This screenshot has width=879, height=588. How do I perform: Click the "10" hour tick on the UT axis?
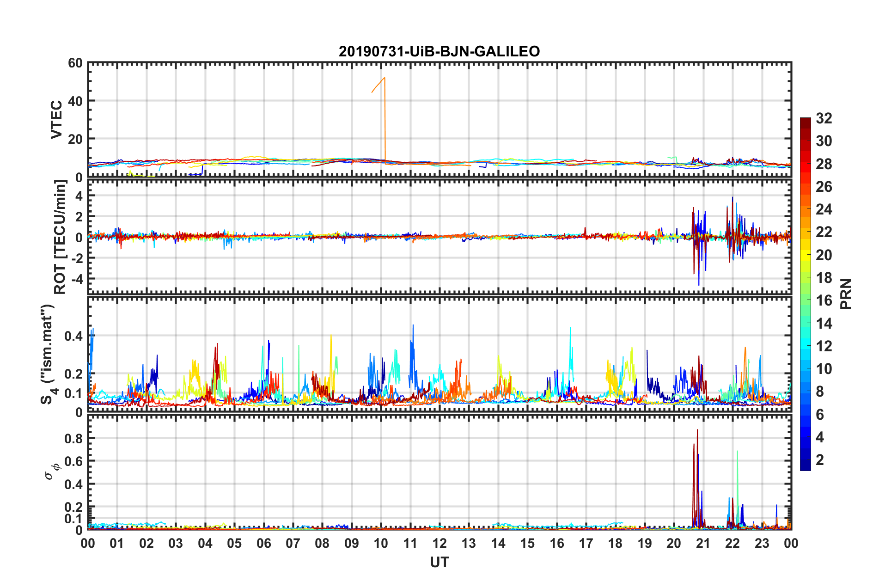pyautogui.click(x=381, y=543)
